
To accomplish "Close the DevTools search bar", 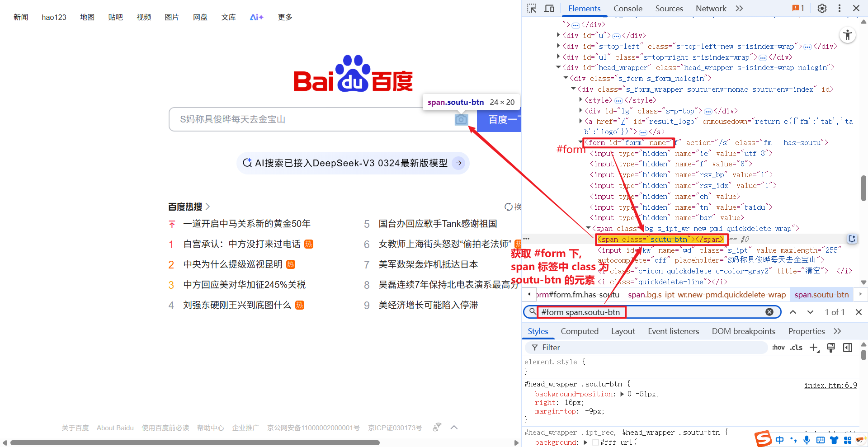I will [x=859, y=312].
